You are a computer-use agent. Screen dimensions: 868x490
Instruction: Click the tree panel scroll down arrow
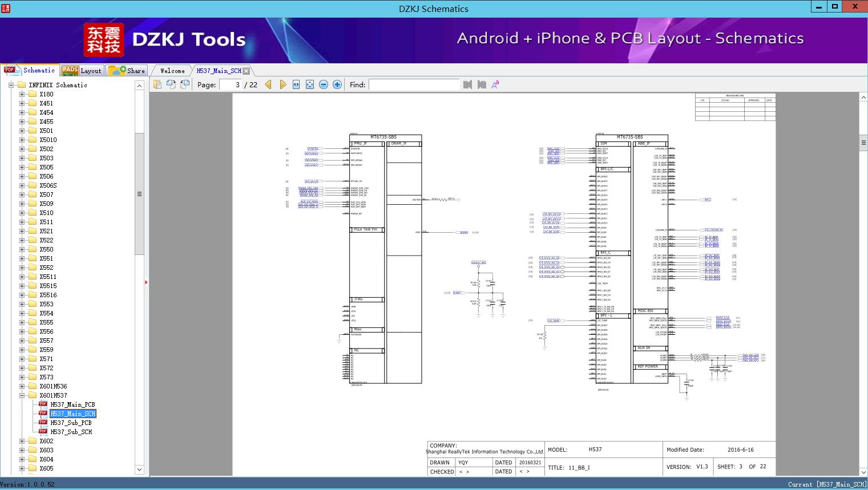[x=139, y=469]
